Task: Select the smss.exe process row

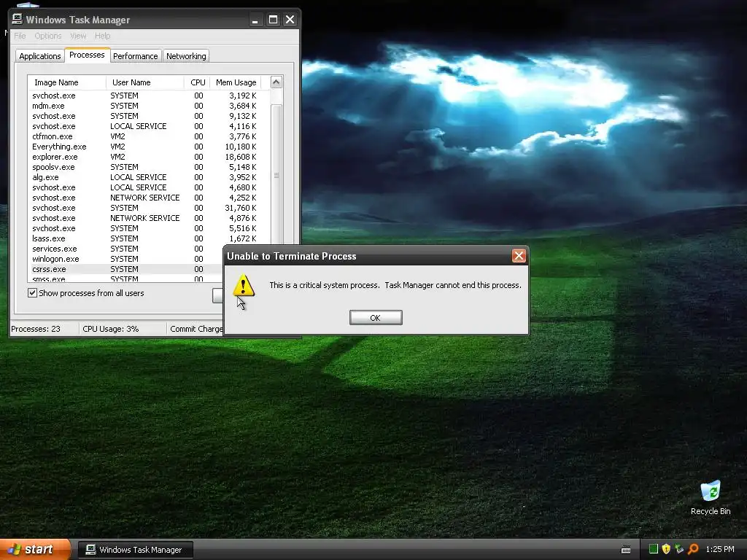Action: point(126,279)
